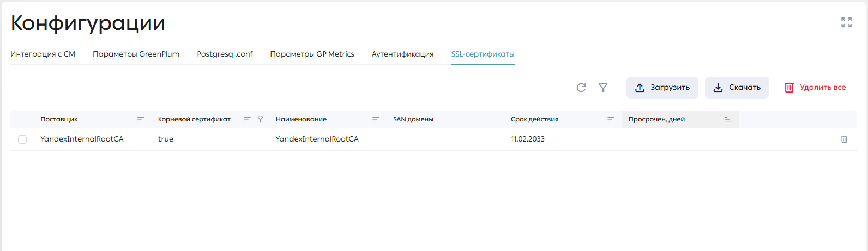
Task: Click the 'true' root certificate cell
Action: point(166,139)
